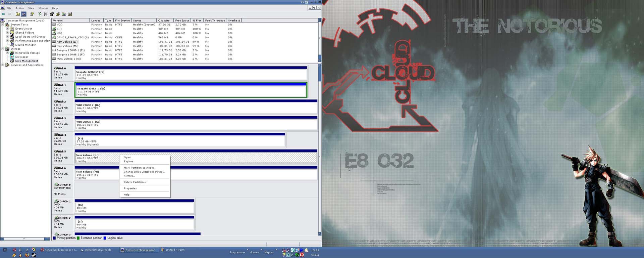Select the (C:) partition on Disk 4
The width and height of the screenshot is (644, 258).
180,140
